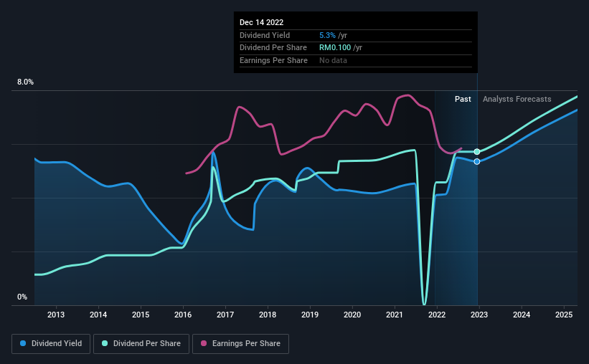Screen dimensions: 589x364
Task: Click the 'Dec 14 2022' tooltip date
Action: pyautogui.click(x=261, y=22)
